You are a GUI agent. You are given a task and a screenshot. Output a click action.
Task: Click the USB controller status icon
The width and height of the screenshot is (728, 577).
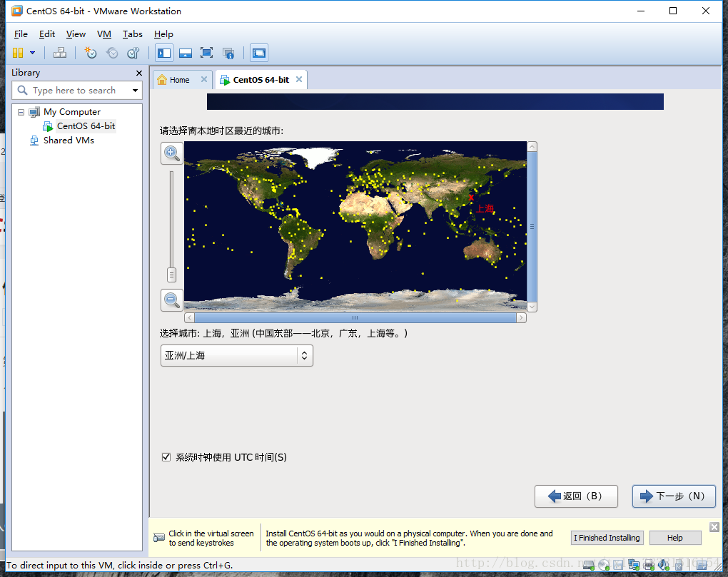click(x=679, y=564)
